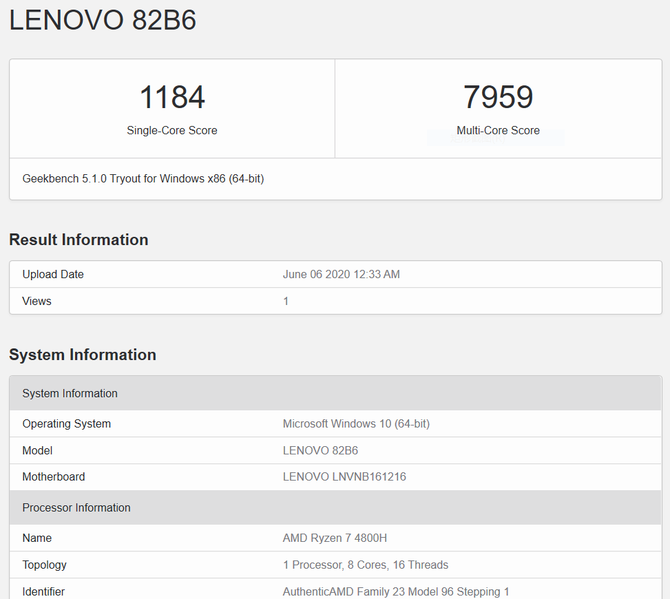Click the 8 Cores, 16 Threads topology value
This screenshot has width=670, height=599.
[366, 565]
